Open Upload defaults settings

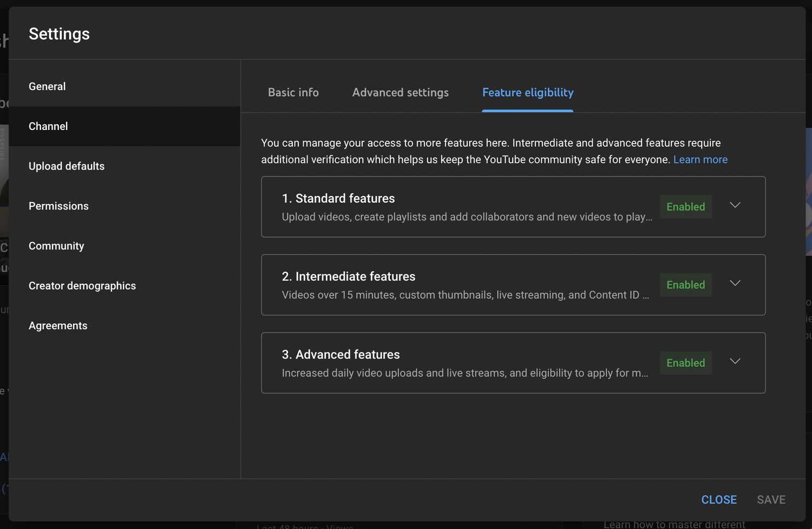(x=67, y=166)
